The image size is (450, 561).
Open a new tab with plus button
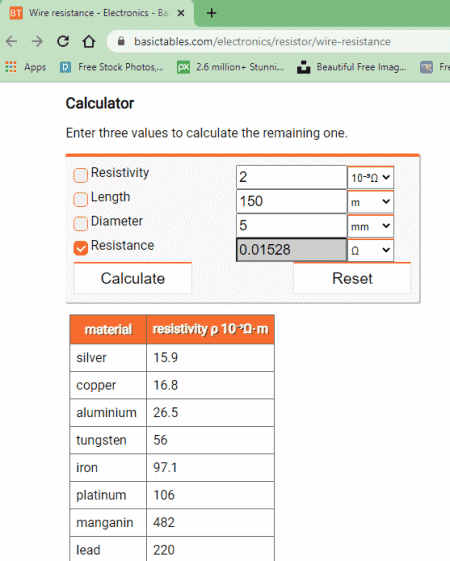[x=211, y=13]
